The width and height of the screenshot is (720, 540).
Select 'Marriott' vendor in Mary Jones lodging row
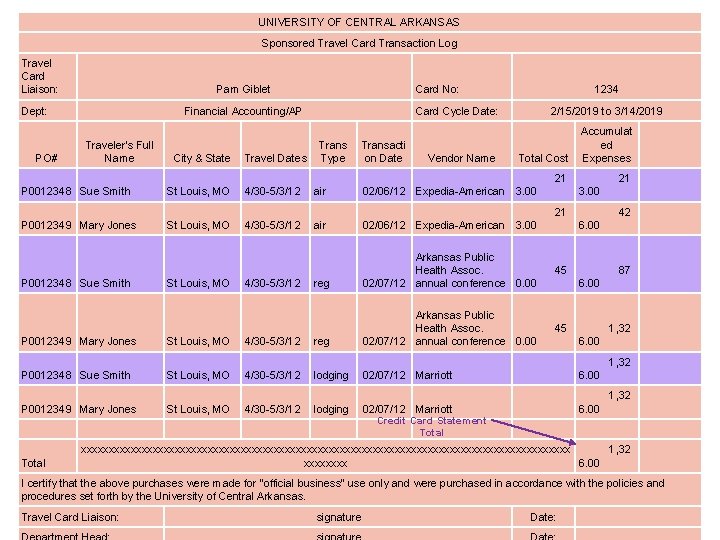(461, 403)
